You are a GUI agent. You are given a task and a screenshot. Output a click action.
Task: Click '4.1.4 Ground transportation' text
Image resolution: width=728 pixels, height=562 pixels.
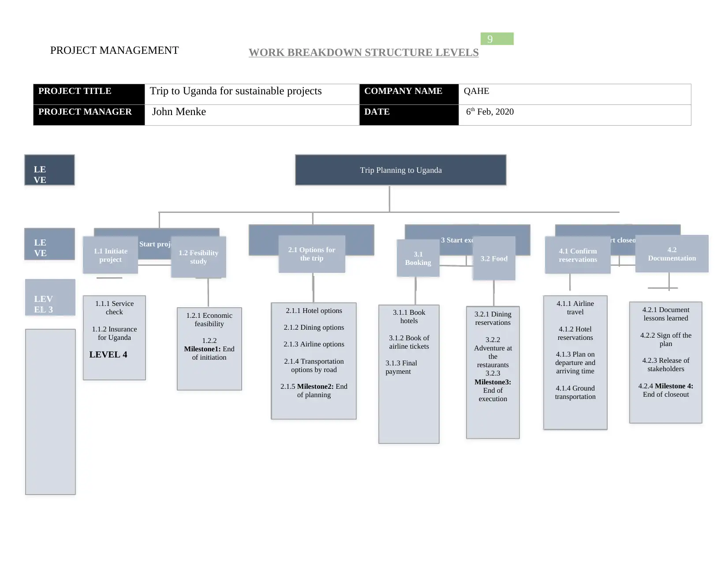click(x=575, y=392)
